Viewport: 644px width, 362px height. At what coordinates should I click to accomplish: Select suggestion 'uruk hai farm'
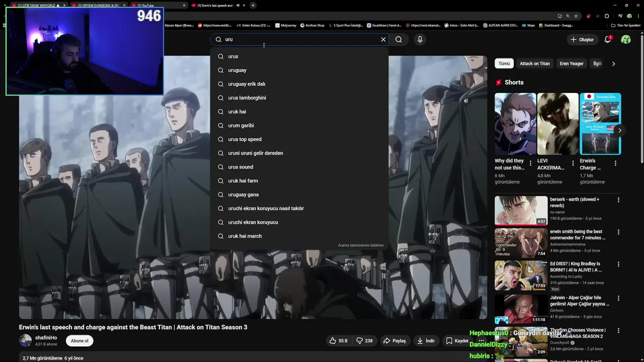point(299,180)
